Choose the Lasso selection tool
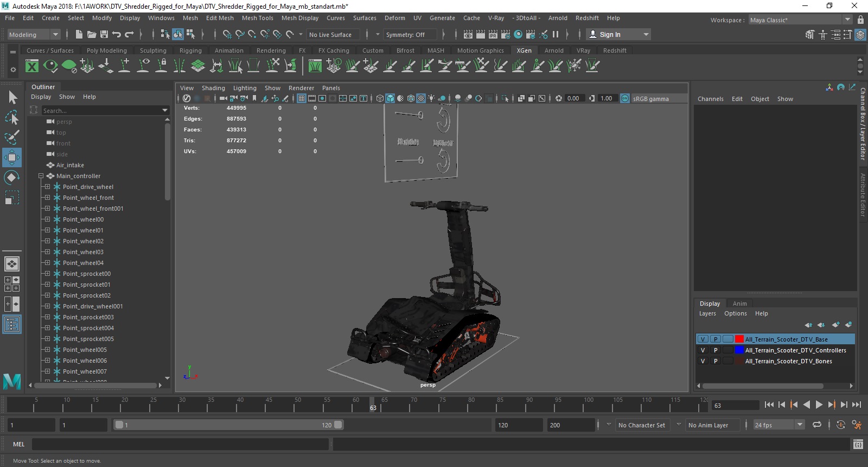This screenshot has height=467, width=868. coord(12,117)
